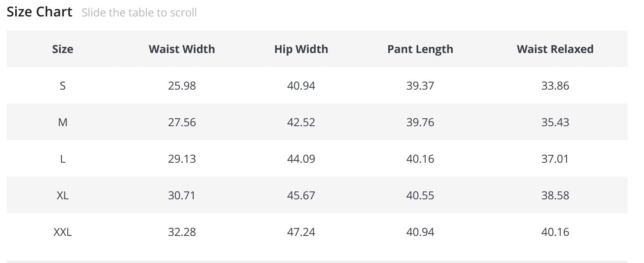Click waist width value 30.71
This screenshot has width=644, height=263.
coord(182,196)
